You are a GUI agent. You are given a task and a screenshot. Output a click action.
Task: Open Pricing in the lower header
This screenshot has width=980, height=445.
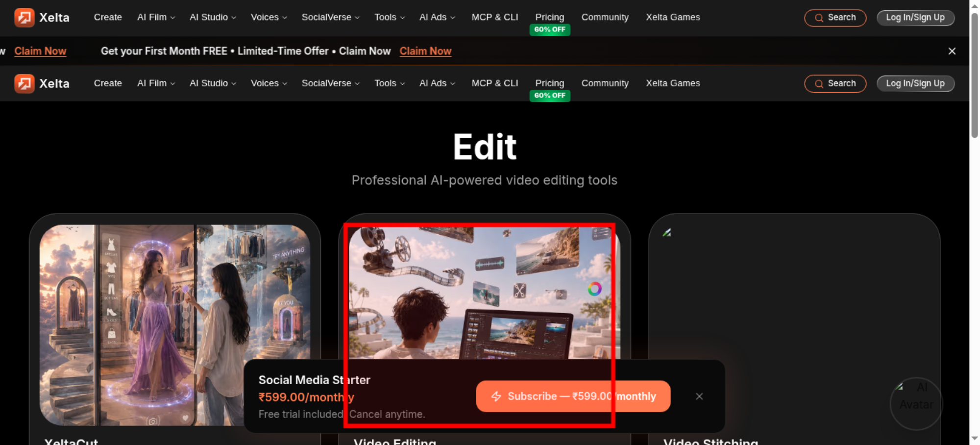click(550, 83)
